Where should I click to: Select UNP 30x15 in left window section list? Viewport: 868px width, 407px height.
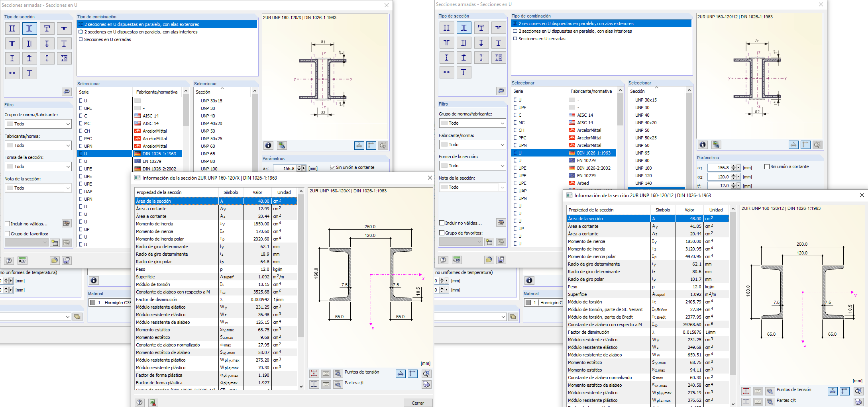(212, 101)
